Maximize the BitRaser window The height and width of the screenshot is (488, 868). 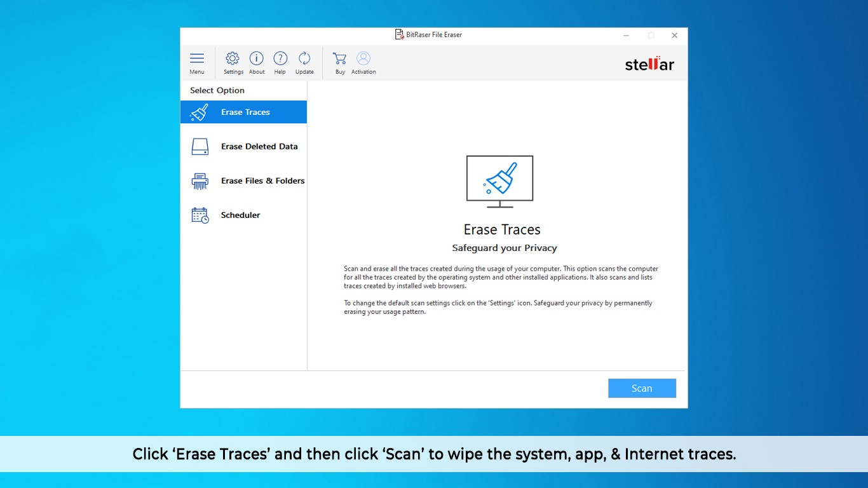[651, 36]
